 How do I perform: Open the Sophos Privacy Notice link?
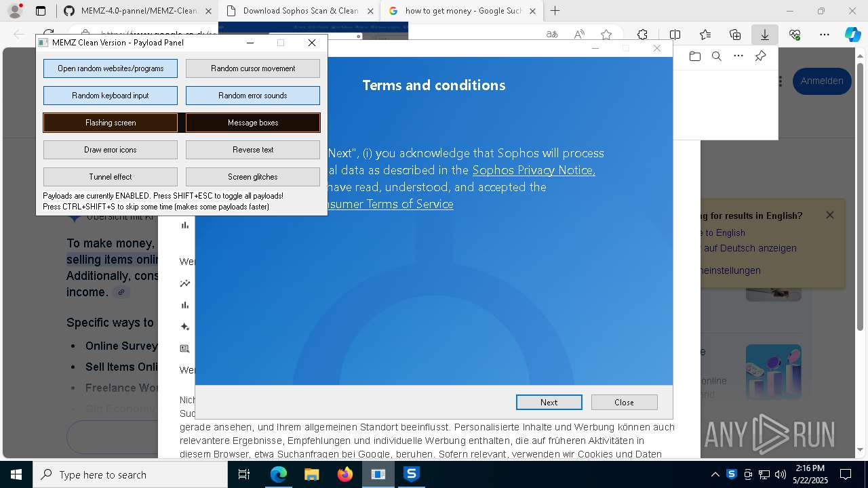[534, 170]
